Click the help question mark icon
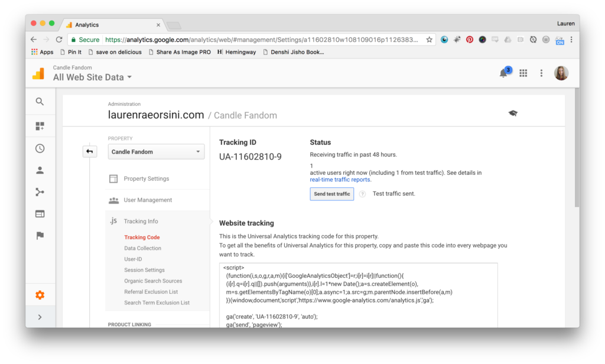 [362, 194]
